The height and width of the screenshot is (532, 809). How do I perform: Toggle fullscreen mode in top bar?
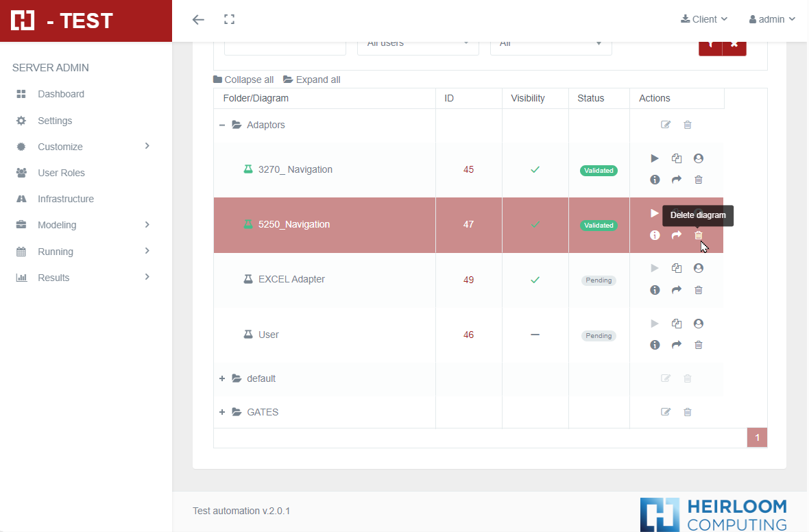click(230, 20)
